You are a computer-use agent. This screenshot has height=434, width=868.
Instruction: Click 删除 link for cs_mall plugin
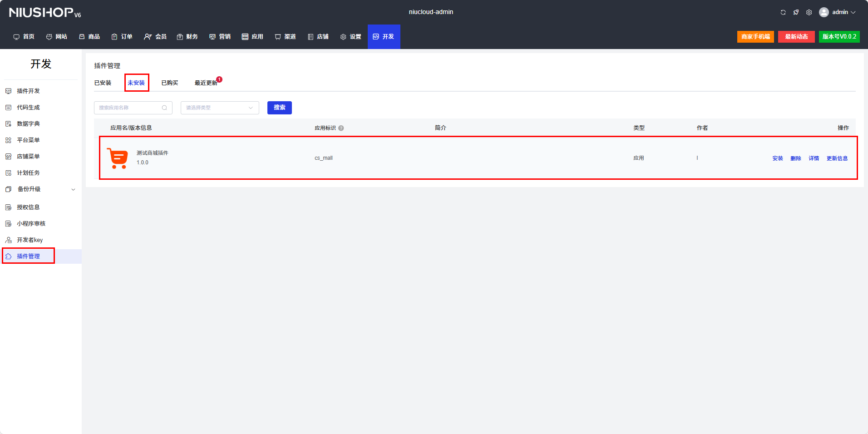point(795,158)
